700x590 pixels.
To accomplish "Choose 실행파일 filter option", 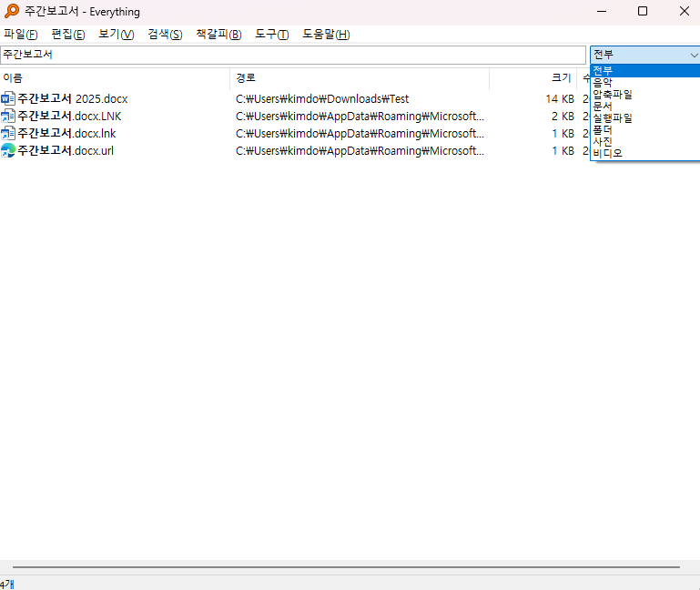I will point(645,118).
